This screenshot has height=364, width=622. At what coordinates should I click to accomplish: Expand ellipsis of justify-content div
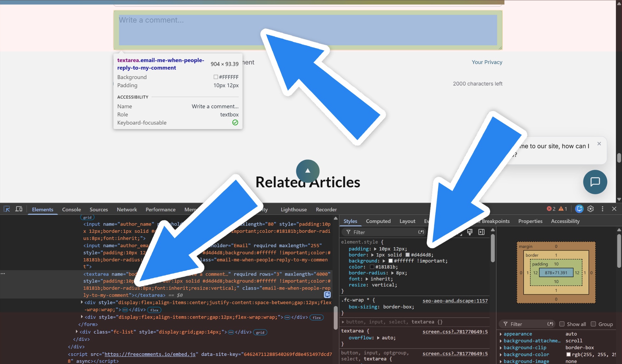125,310
